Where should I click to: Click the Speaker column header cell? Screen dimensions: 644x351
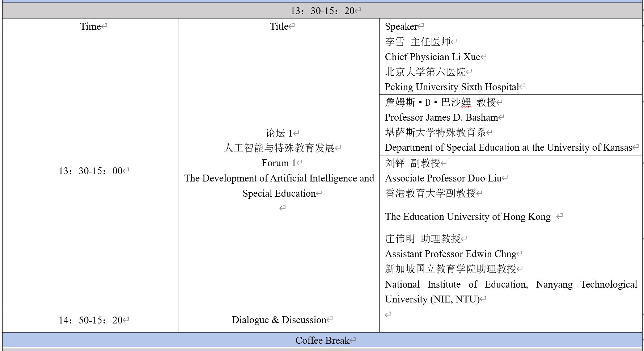401,26
